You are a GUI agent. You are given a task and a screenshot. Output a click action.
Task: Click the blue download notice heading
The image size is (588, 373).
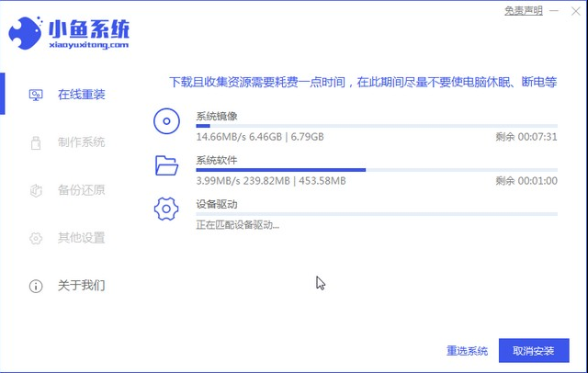pos(363,82)
